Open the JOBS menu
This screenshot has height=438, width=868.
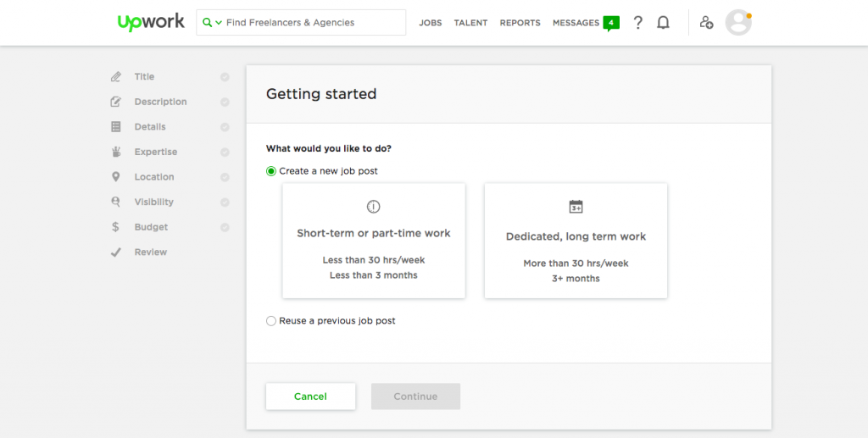[430, 23]
